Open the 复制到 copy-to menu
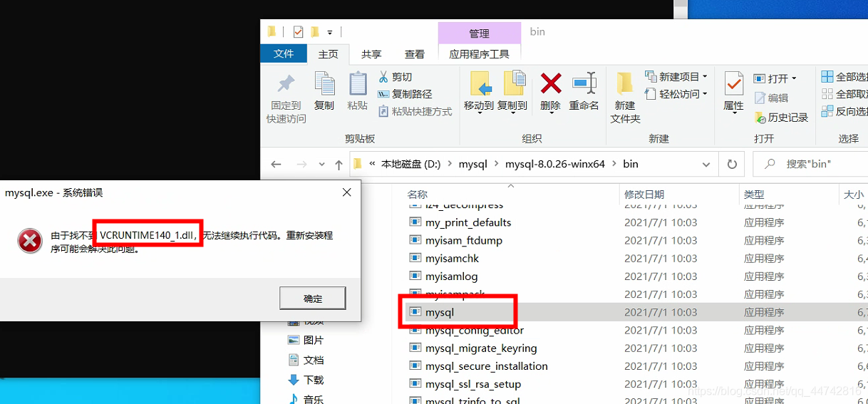The height and width of the screenshot is (404, 868). pyautogui.click(x=512, y=91)
